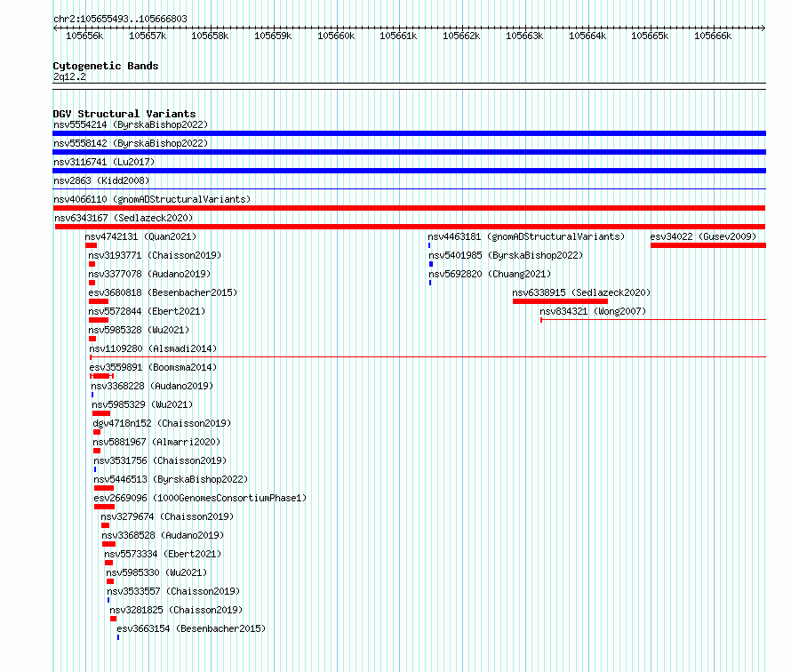Open the nsv5881967 (Almarri2020) label

point(156,442)
